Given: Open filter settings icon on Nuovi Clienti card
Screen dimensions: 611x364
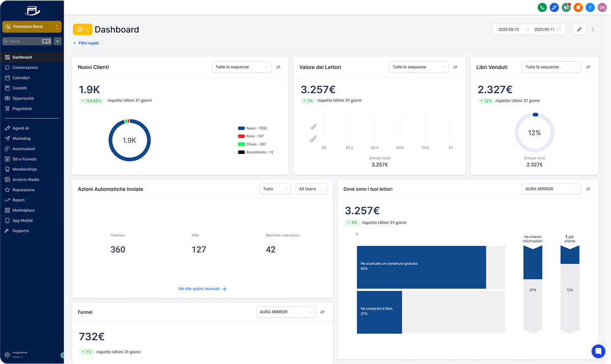Looking at the screenshot, I should point(278,67).
